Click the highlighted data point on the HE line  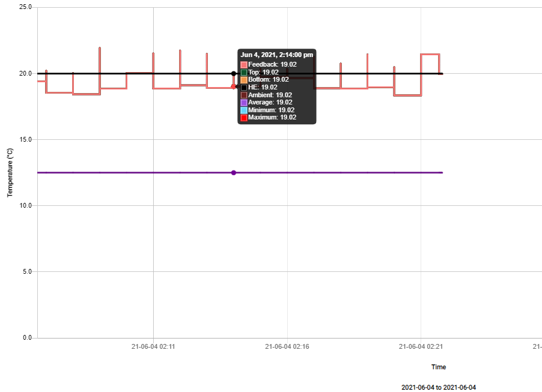pos(233,74)
